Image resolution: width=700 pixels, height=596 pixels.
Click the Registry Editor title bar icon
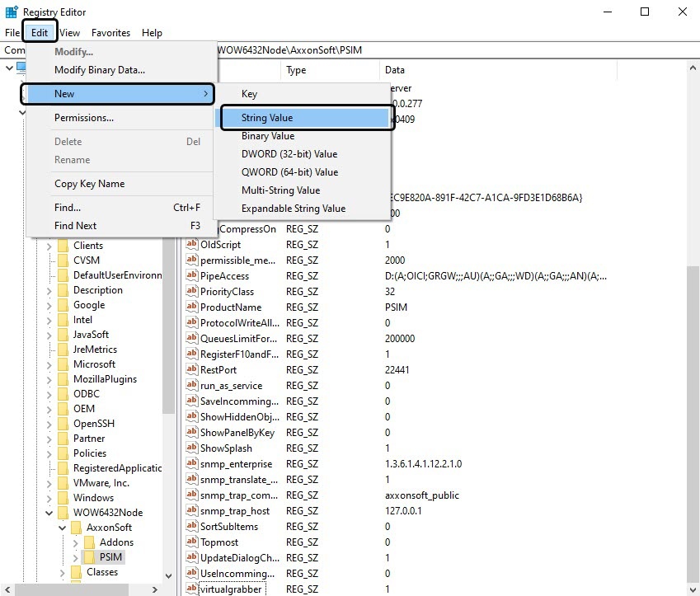click(x=12, y=12)
